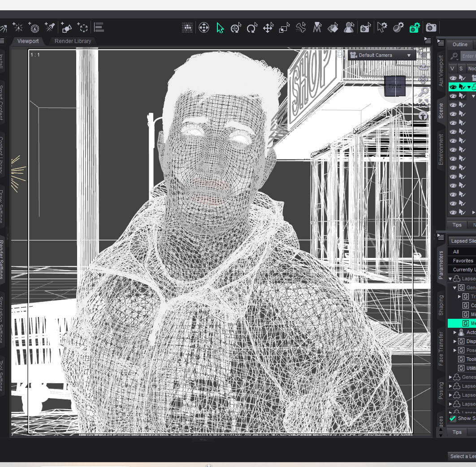
Task: Toggle selectable arrow on the camera scene row
Action: (x=462, y=78)
